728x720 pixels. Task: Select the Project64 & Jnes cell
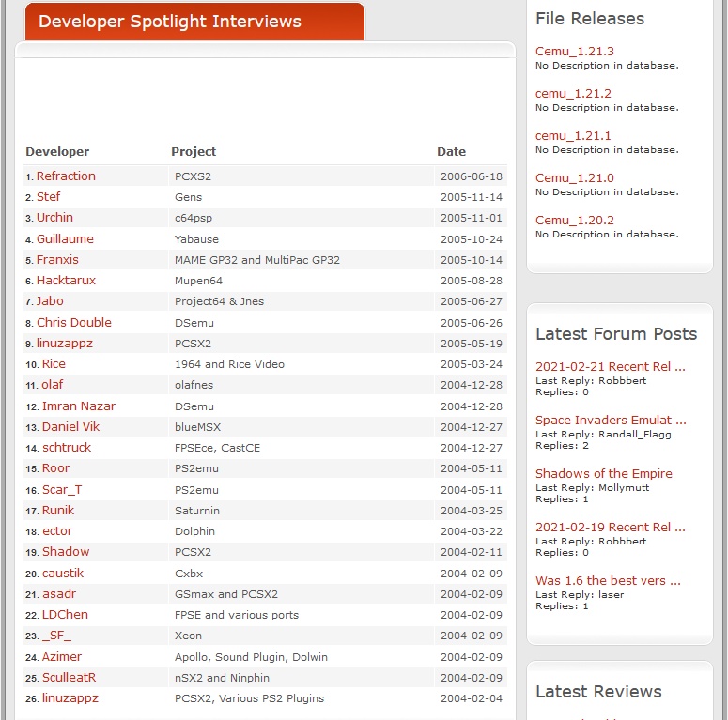(301, 301)
